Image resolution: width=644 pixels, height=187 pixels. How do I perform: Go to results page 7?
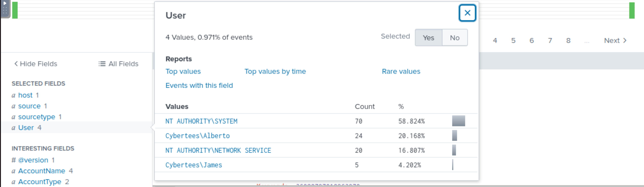tap(550, 41)
